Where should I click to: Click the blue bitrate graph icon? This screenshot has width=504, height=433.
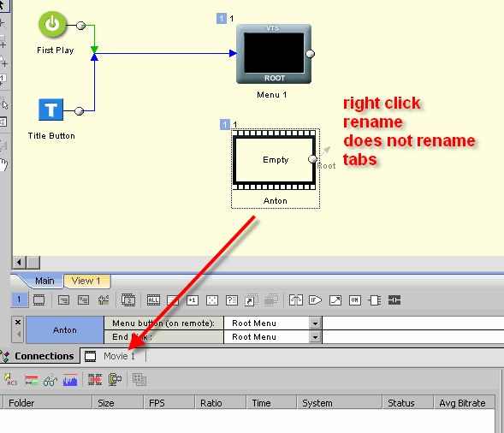point(70,380)
